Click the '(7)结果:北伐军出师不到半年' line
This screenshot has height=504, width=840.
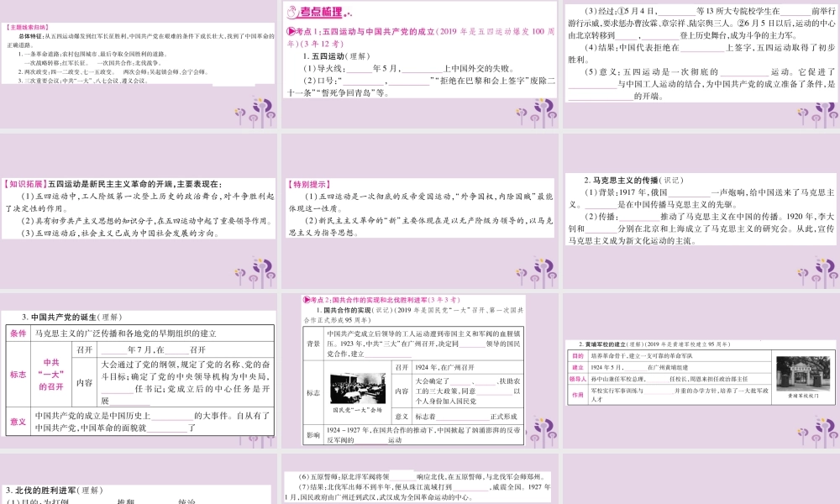pyautogui.click(x=417, y=491)
